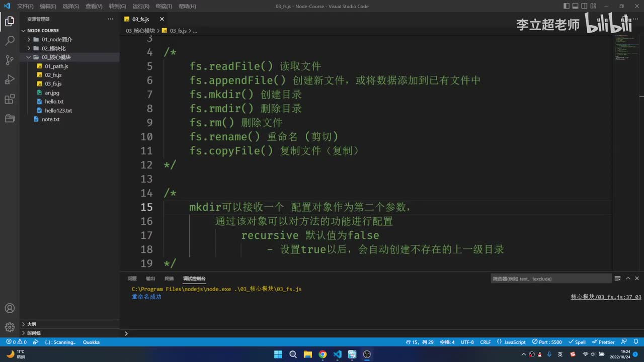Open the 终端(T) menu
The image size is (644, 362).
[164, 7]
